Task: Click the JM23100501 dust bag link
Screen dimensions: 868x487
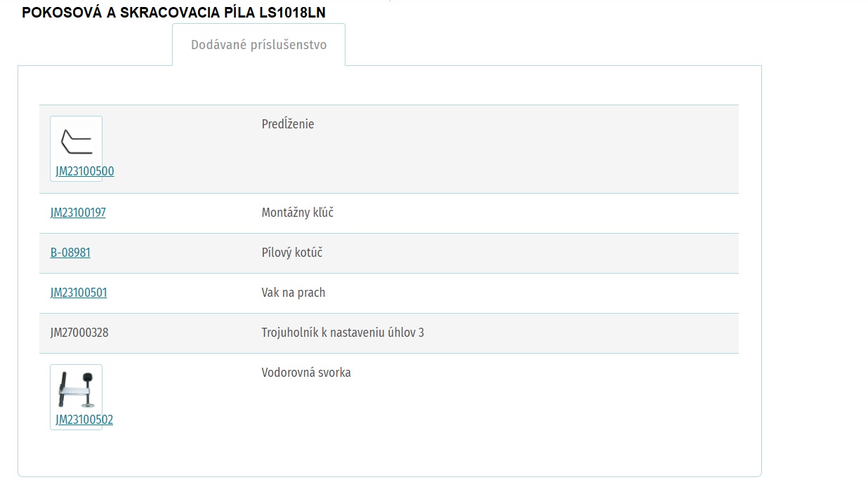Action: point(79,293)
